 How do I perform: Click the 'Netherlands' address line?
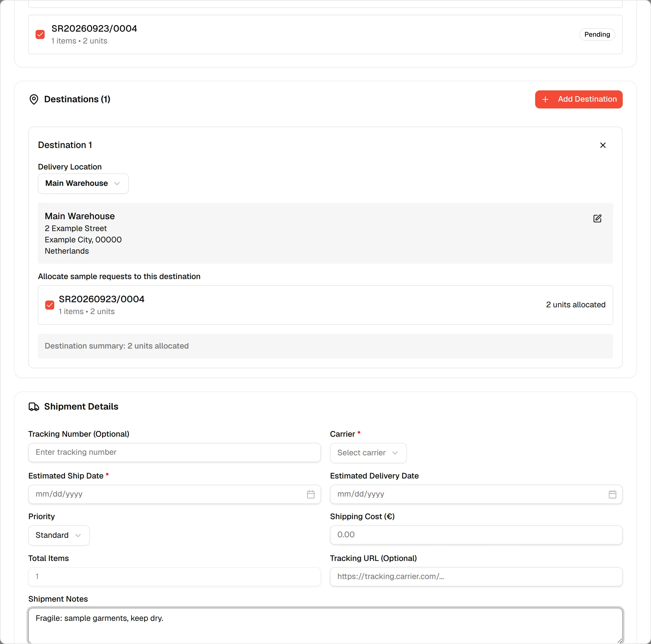67,251
